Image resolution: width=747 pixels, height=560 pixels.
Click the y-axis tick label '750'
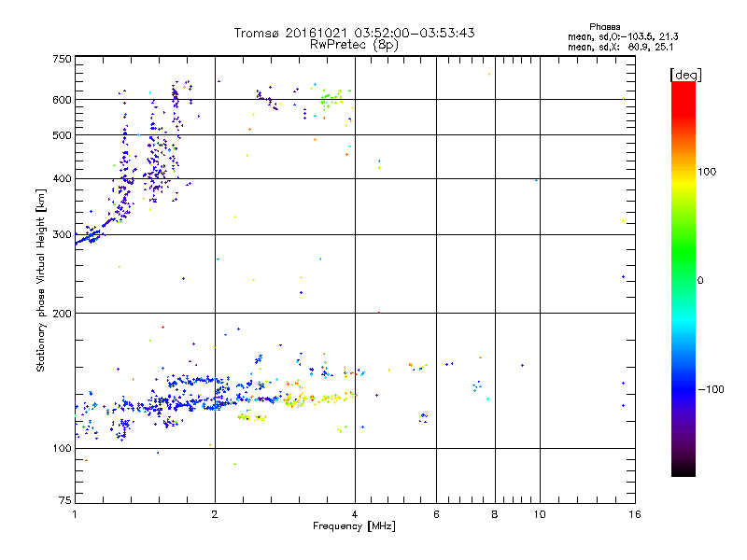click(62, 59)
